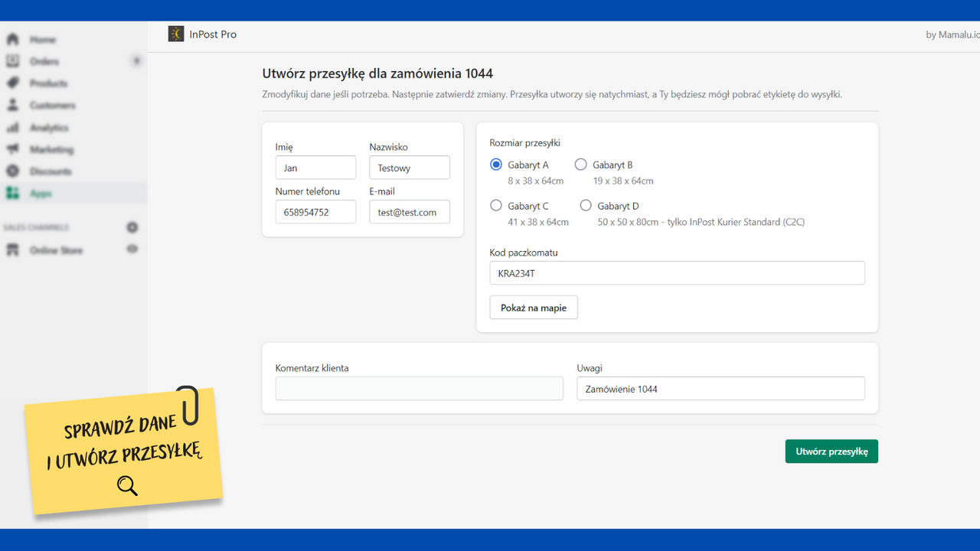View Online Store via eye icon
Screen dimensions: 980x551
132,249
